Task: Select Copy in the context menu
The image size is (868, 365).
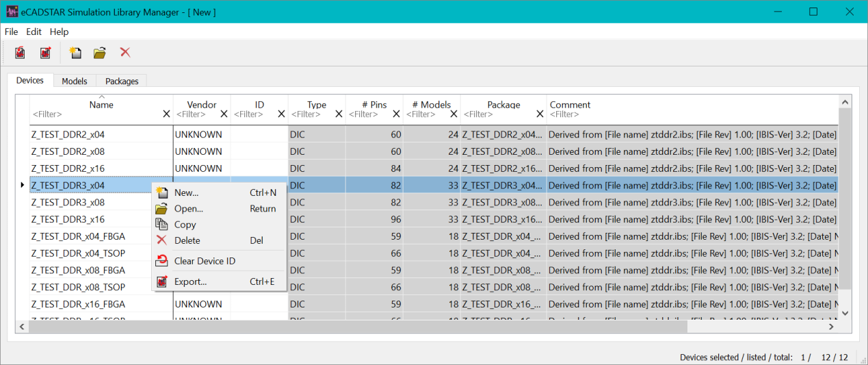Action: pos(219,225)
